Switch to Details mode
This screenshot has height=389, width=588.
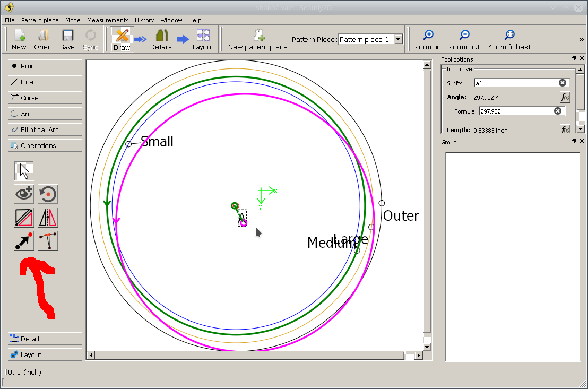click(161, 40)
